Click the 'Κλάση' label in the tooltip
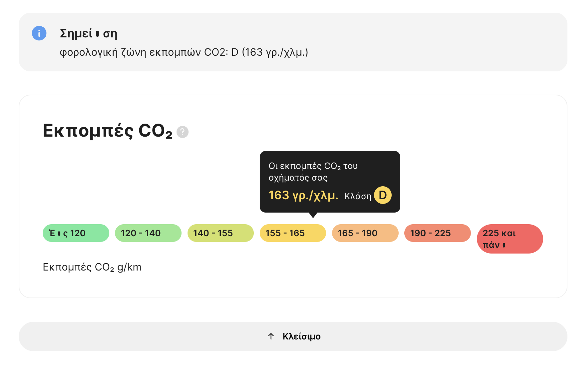Viewport: 588px width, 369px height. click(x=358, y=196)
